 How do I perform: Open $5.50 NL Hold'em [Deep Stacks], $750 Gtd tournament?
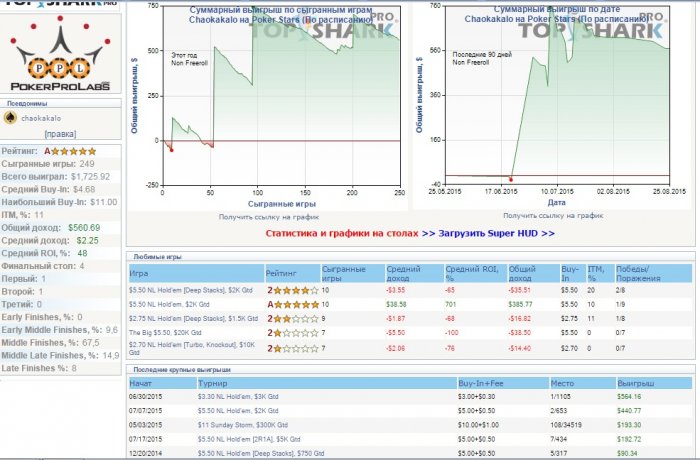point(261,453)
